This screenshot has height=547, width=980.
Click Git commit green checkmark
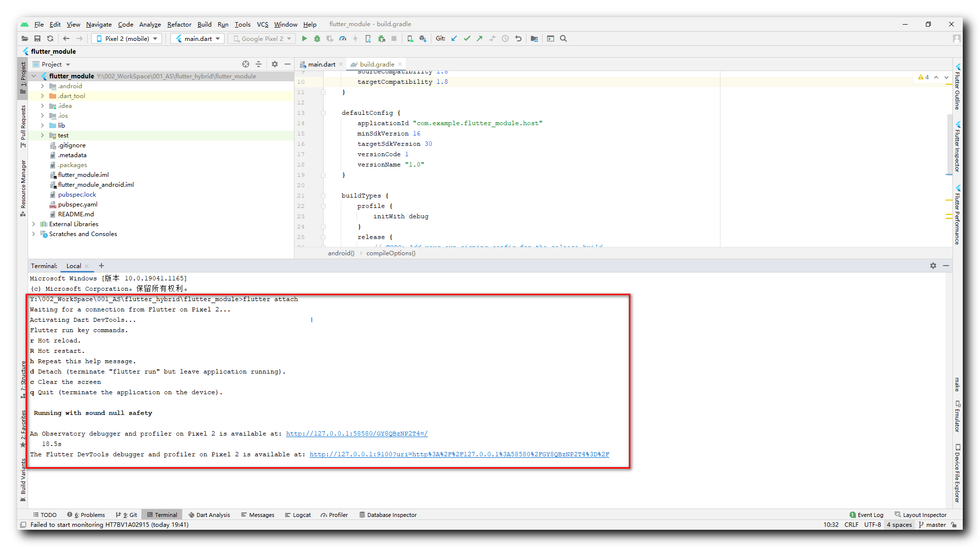pyautogui.click(x=467, y=38)
